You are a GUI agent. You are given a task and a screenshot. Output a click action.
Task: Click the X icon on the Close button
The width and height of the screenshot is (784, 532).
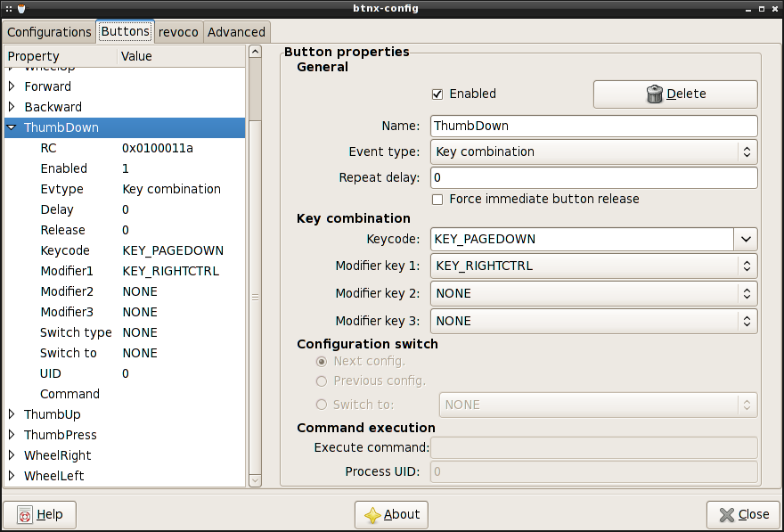pos(727,515)
